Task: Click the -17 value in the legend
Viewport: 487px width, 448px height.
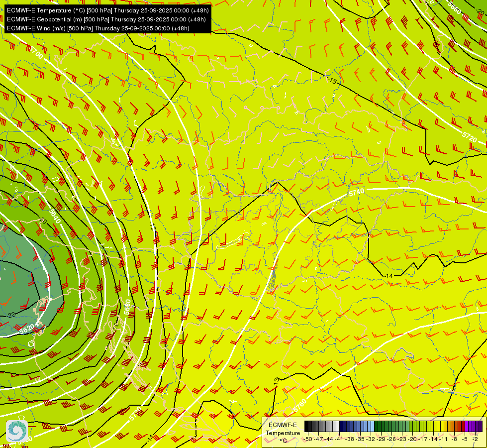Action: (423, 439)
